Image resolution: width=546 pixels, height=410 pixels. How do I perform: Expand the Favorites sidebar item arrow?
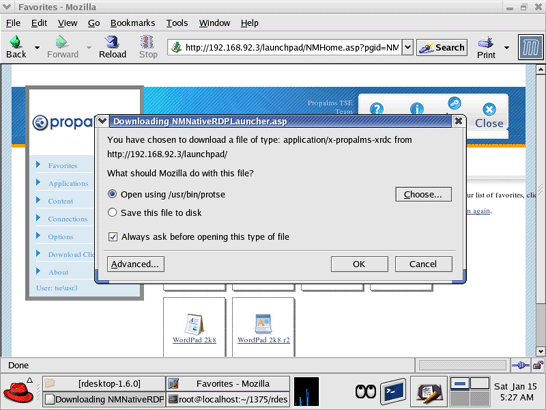tap(38, 164)
